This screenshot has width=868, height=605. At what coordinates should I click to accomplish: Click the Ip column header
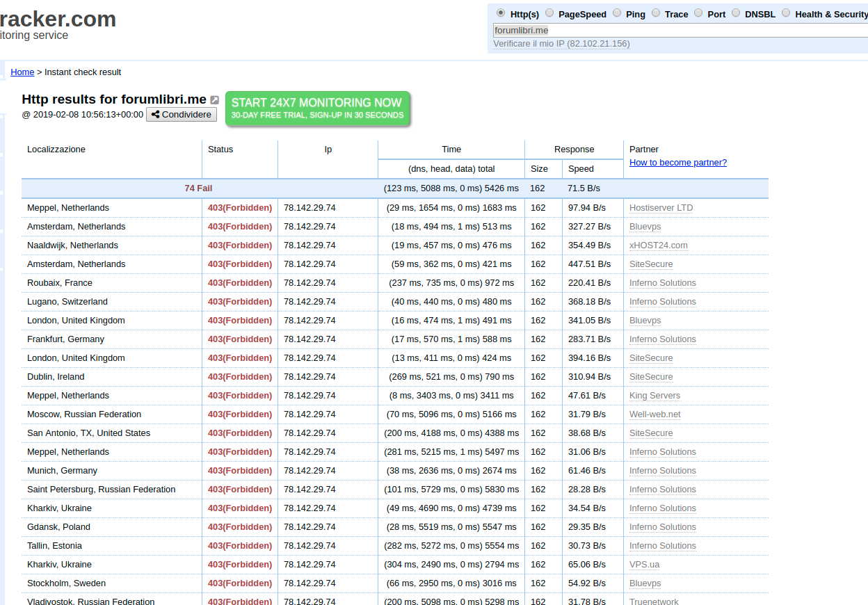click(328, 150)
